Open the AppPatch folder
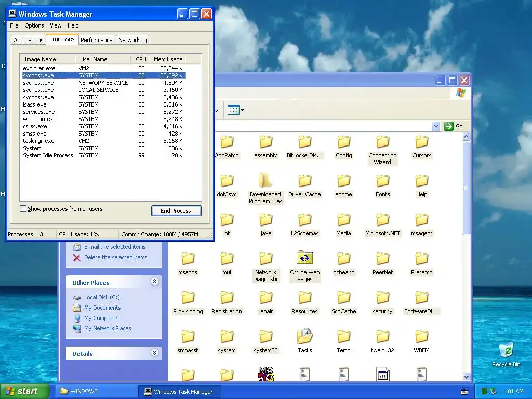The image size is (532, 399). [x=227, y=148]
